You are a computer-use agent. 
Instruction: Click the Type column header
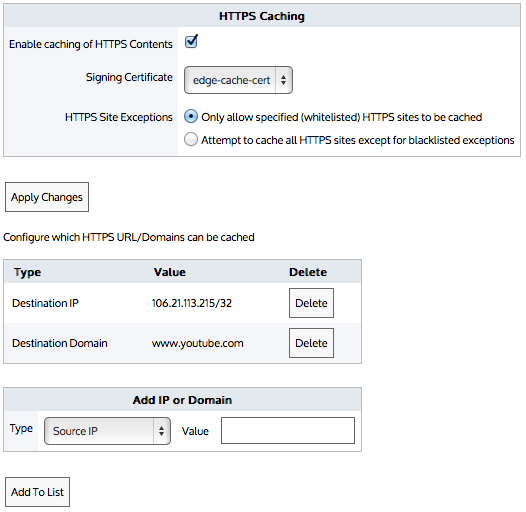(28, 272)
